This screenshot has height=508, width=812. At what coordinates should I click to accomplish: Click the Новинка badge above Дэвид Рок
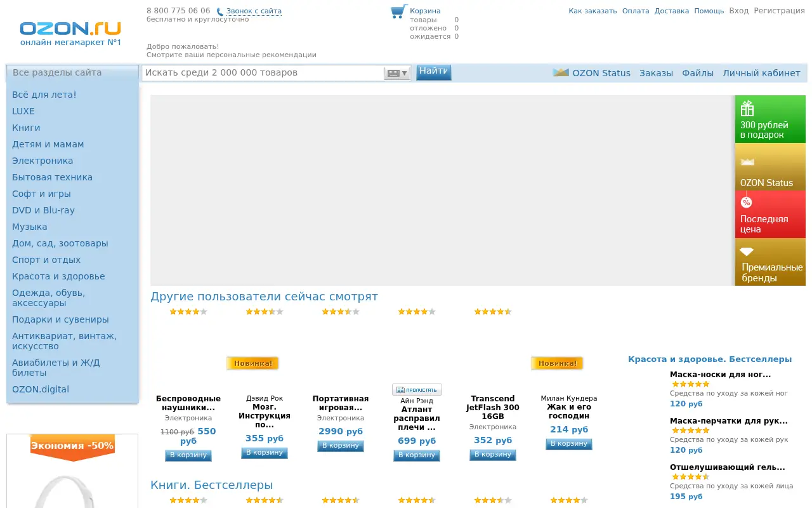[x=252, y=363]
